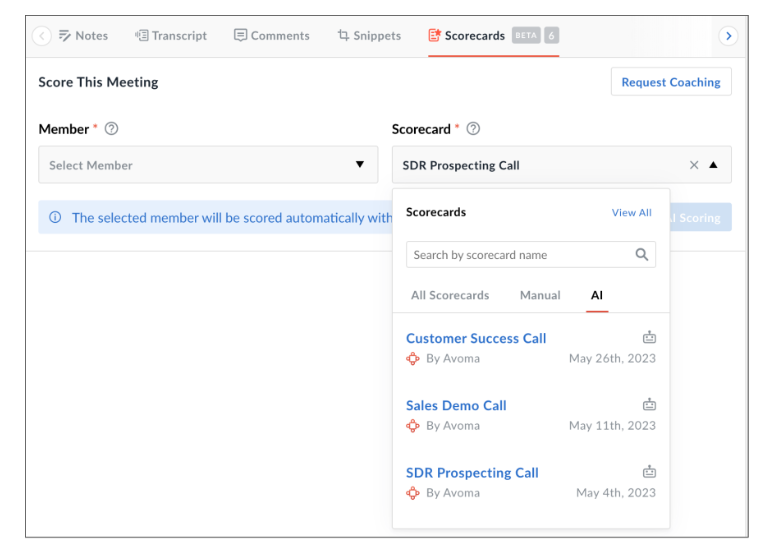Click the Snippets tab crop icon
The width and height of the screenshot is (771, 558).
[x=343, y=35]
